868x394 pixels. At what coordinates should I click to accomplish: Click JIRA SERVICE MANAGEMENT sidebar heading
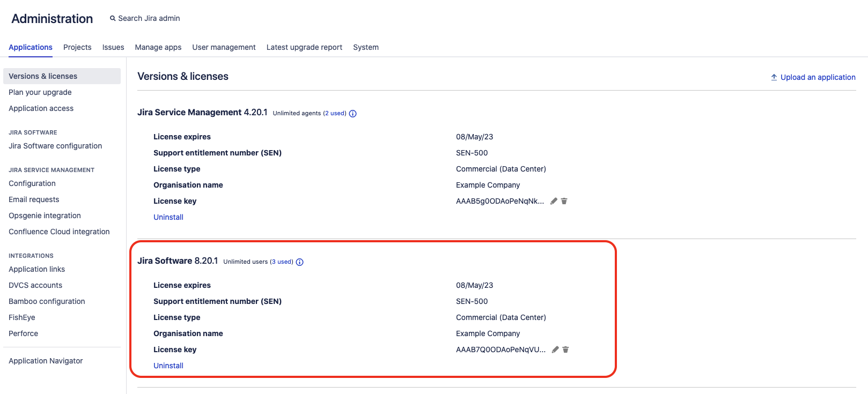tap(52, 170)
